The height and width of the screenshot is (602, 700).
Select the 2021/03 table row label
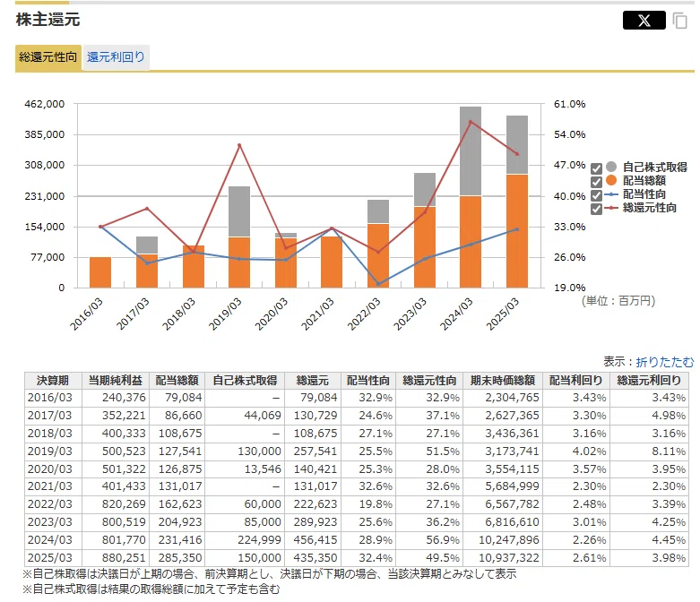click(x=49, y=486)
